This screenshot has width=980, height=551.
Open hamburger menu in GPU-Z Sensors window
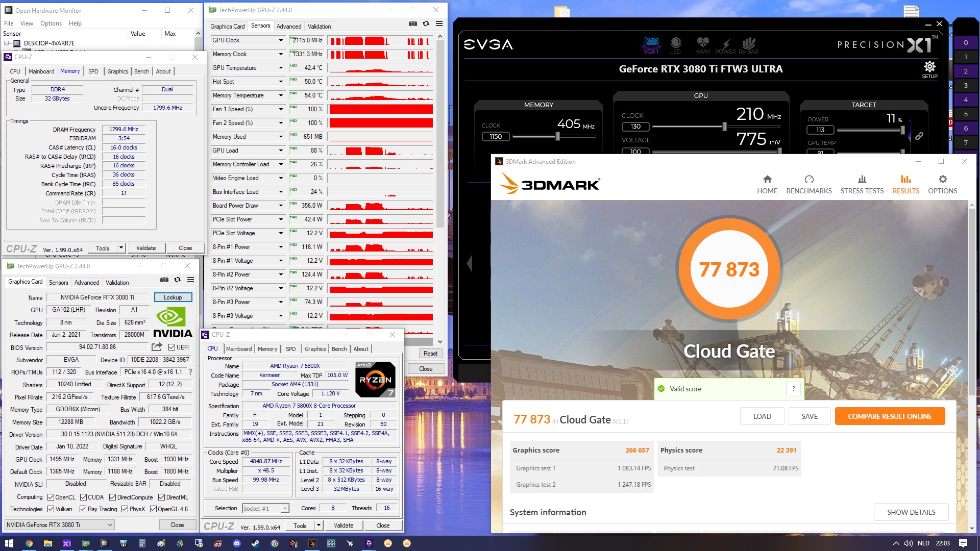[x=439, y=23]
